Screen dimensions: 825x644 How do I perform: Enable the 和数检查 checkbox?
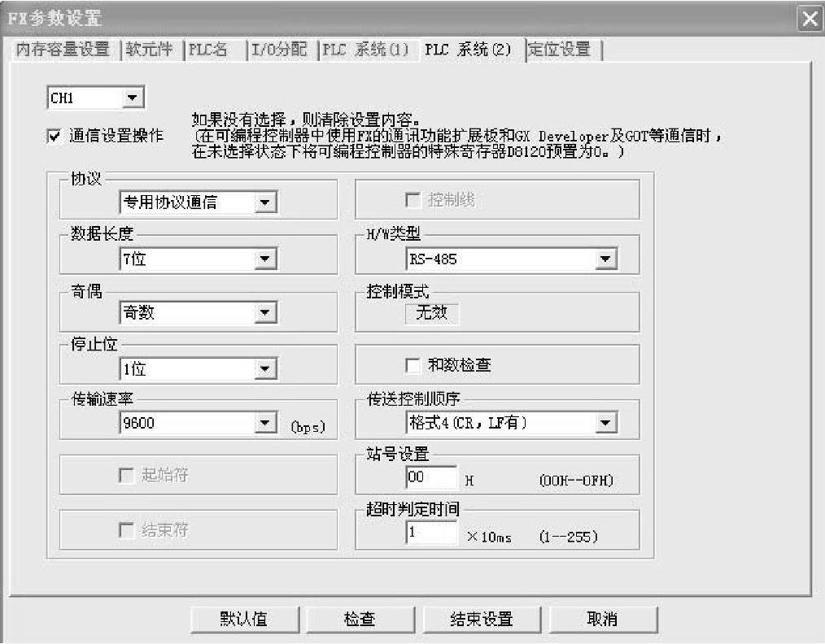tap(413, 365)
